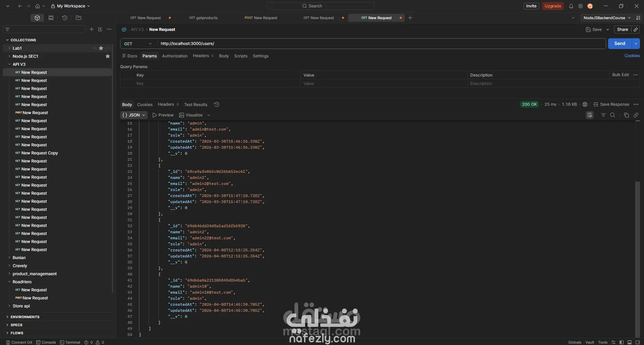Search within the response body
This screenshot has height=345, width=644.
[x=613, y=115]
